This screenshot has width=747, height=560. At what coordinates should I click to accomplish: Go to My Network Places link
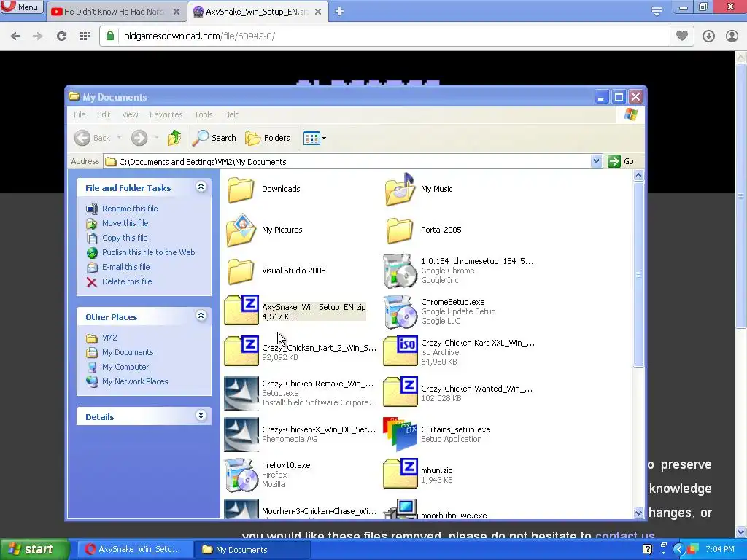(x=135, y=381)
